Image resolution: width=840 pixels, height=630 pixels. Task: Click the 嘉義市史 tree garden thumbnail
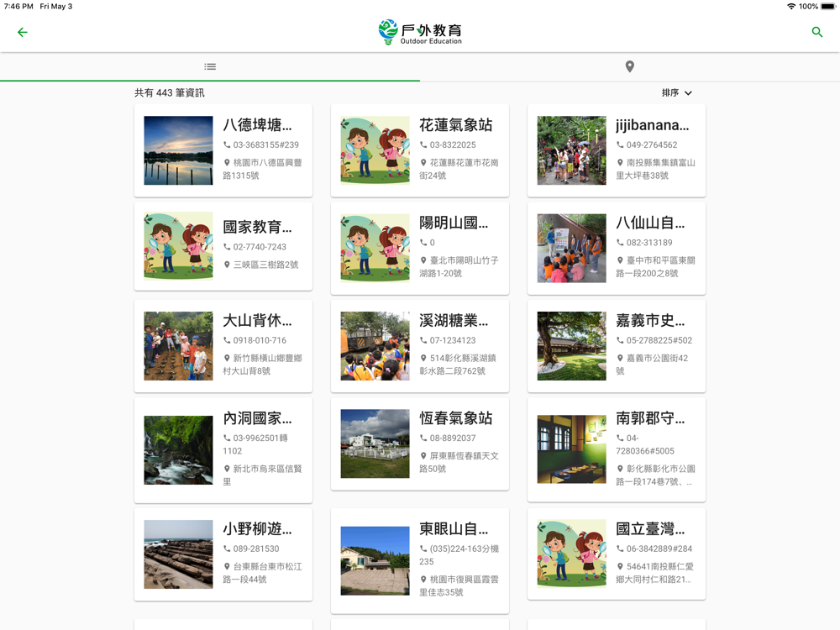coord(571,346)
